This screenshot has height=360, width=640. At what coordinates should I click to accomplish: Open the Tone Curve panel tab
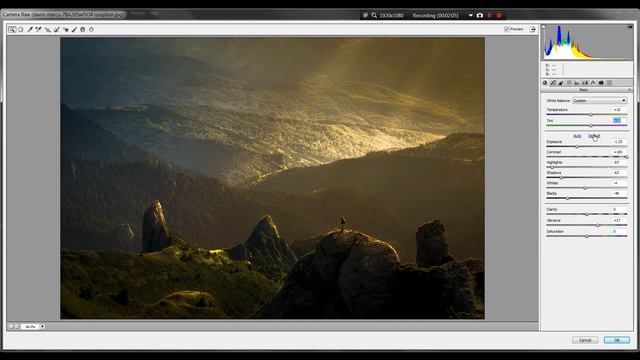pos(553,83)
